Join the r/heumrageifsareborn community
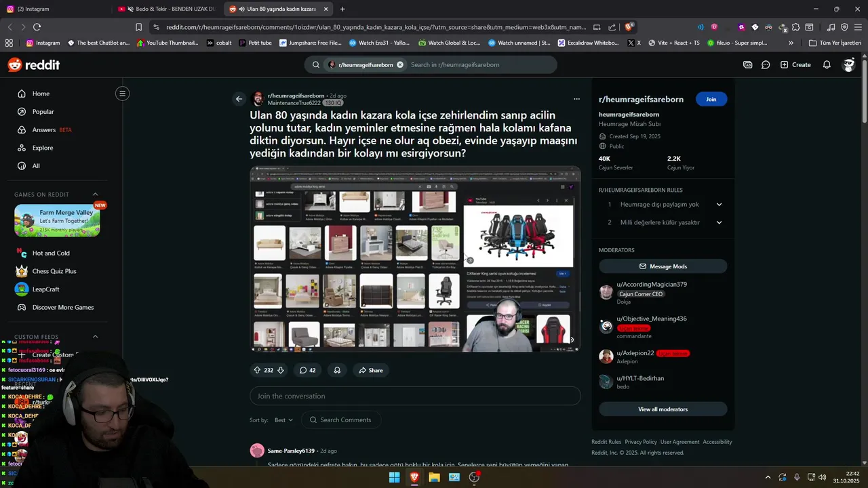The height and width of the screenshot is (488, 868). pyautogui.click(x=711, y=99)
